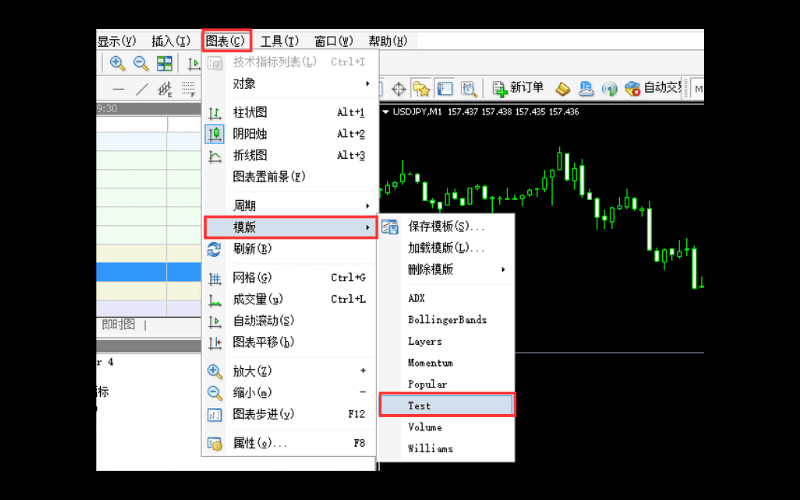Click the 新订单 new order button
The width and height of the screenshot is (800, 500).
[518, 88]
